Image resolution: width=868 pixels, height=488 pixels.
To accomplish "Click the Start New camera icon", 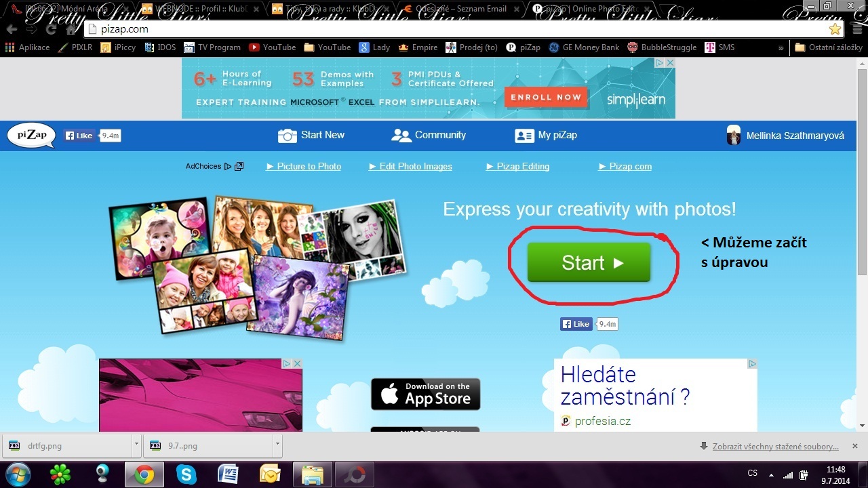I will (288, 136).
